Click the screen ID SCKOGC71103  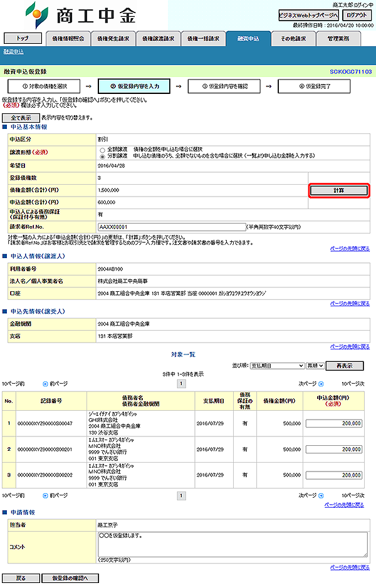coord(351,71)
